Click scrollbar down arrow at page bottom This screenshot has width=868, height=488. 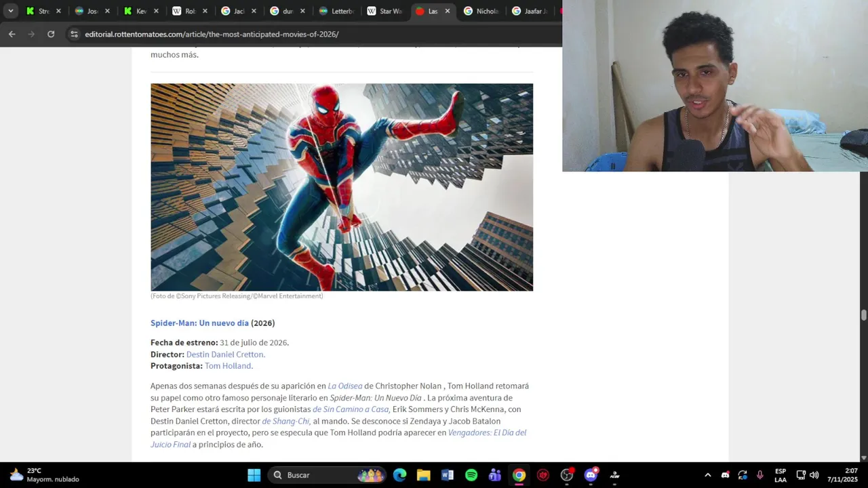tap(863, 458)
